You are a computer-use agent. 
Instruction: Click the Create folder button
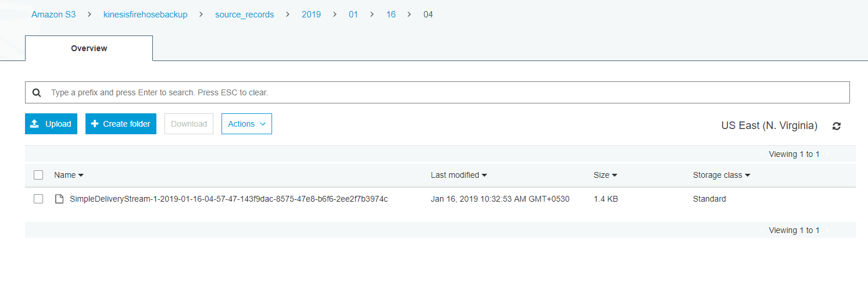(x=121, y=124)
